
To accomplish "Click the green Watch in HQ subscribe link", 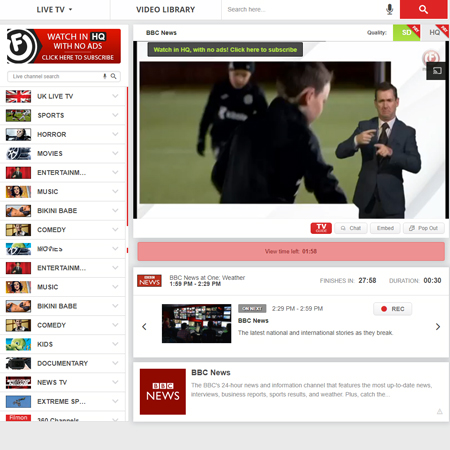I will coord(225,50).
